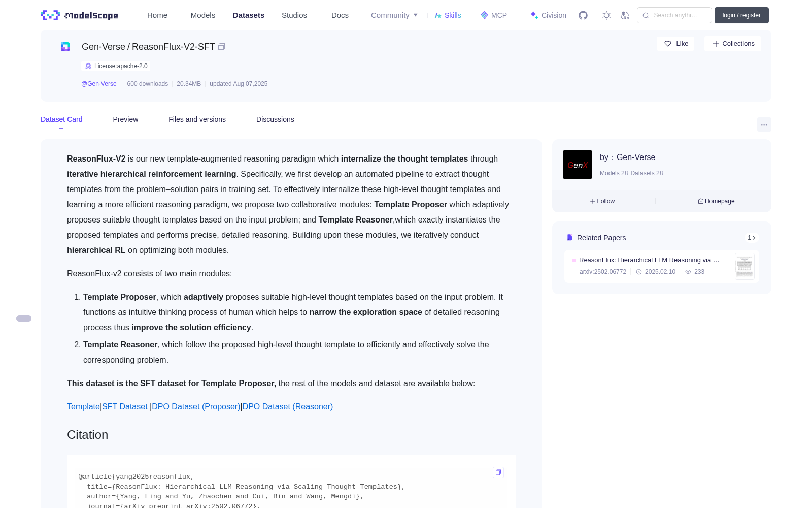Open the Civision navigation item
The height and width of the screenshot is (508, 812).
548,15
